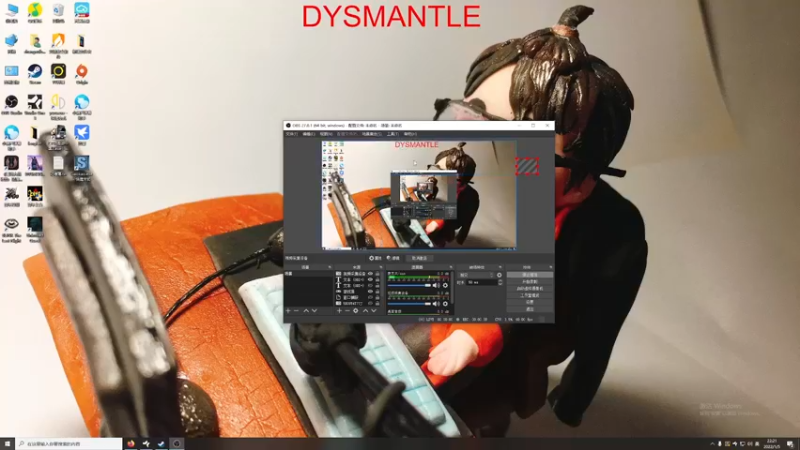Click the Windows taskbar search box
The width and height of the screenshot is (800, 450).
pyautogui.click(x=69, y=444)
